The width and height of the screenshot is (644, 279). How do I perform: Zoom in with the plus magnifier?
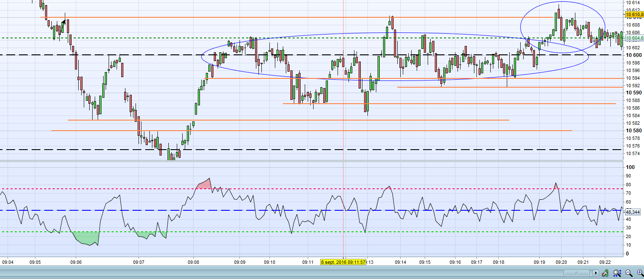(640, 273)
